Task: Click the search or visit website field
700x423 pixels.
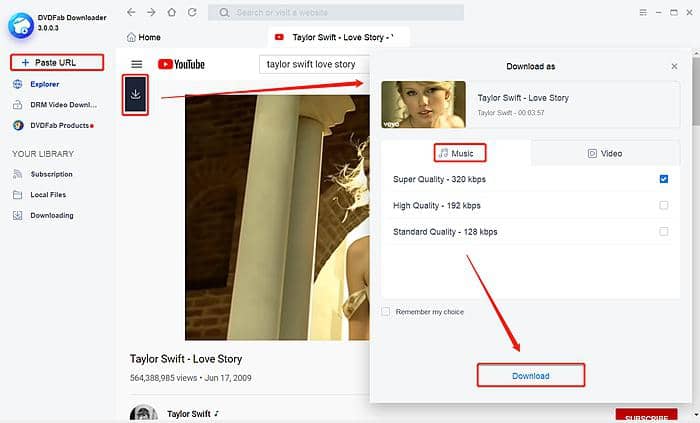Action: point(336,12)
